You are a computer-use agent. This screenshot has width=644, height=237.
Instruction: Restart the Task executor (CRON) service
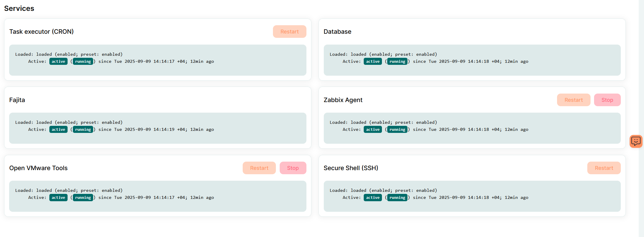[x=289, y=32]
